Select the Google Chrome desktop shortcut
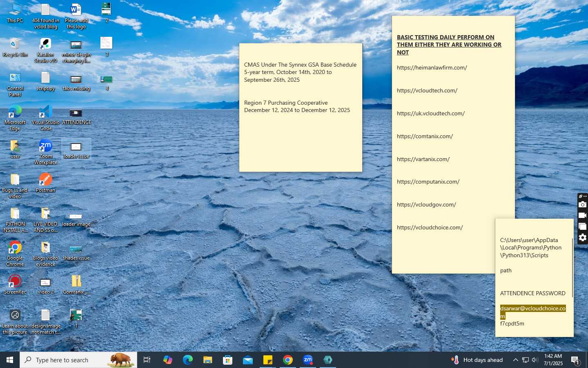Image resolution: width=588 pixels, height=368 pixels. coord(15,254)
